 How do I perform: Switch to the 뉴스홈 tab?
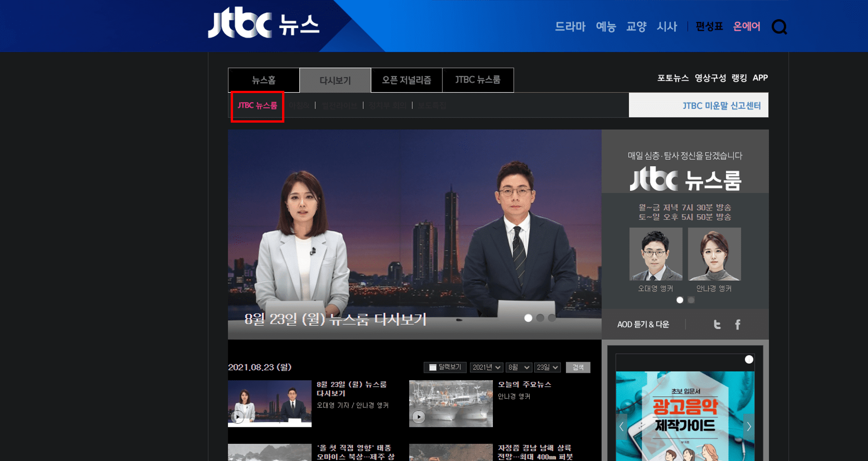(264, 80)
